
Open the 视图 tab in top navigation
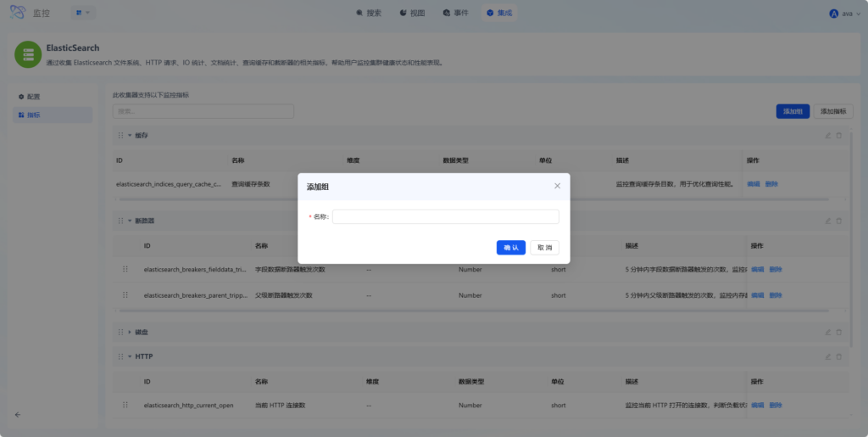click(x=413, y=13)
